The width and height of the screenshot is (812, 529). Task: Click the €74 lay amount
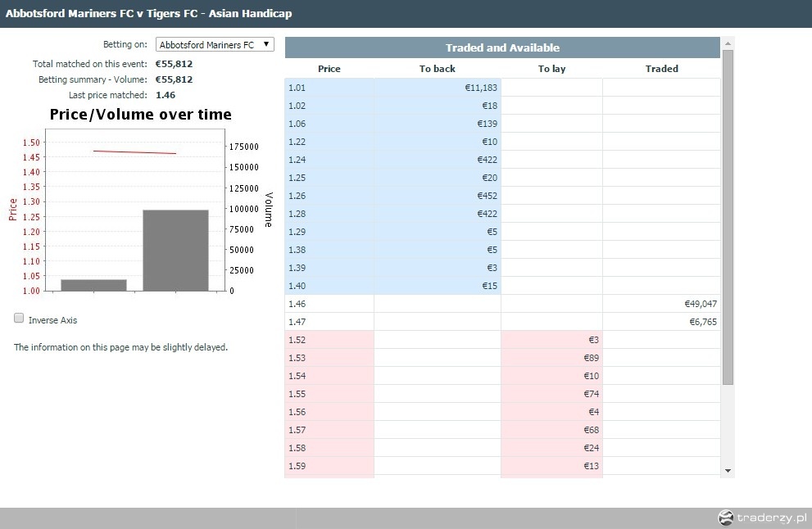pos(591,394)
